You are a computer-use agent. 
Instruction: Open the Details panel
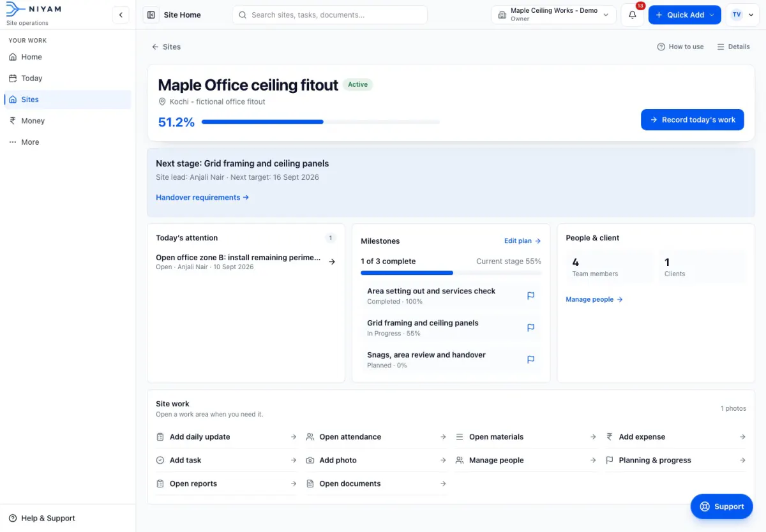[733, 47]
